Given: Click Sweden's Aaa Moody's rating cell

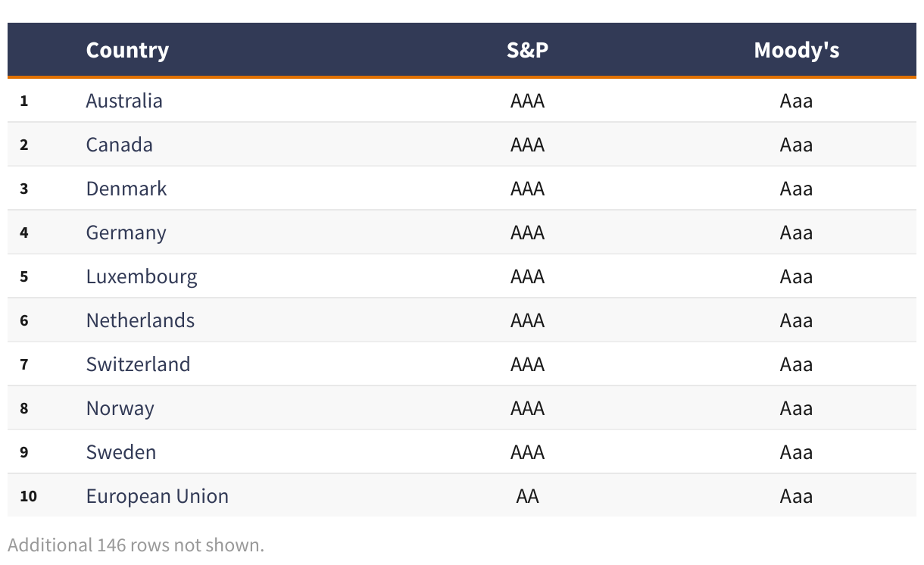Looking at the screenshot, I should coord(796,452).
